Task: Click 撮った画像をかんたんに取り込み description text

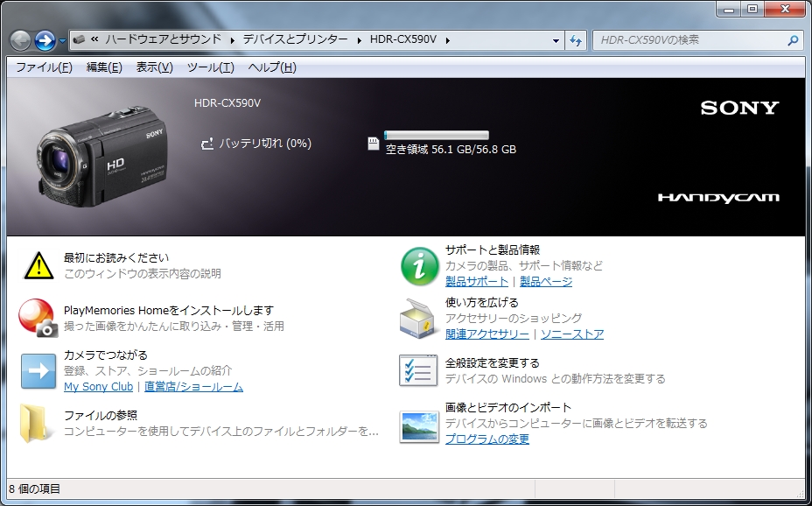Action: [174, 327]
